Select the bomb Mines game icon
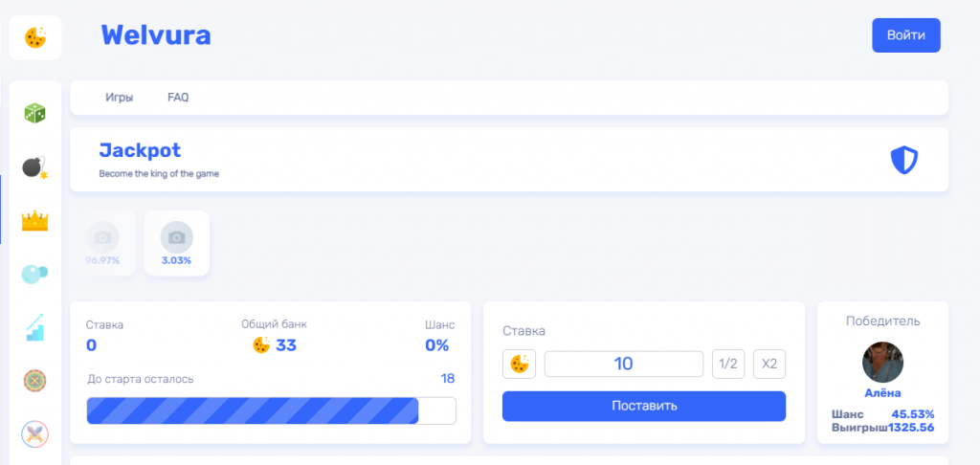980x465 pixels. pos(35,167)
